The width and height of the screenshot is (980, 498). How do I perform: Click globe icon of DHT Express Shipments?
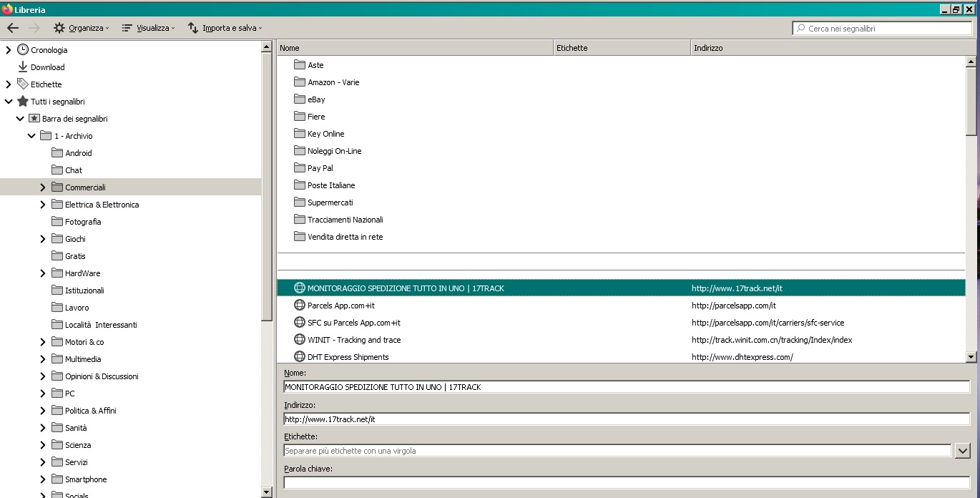[300, 356]
